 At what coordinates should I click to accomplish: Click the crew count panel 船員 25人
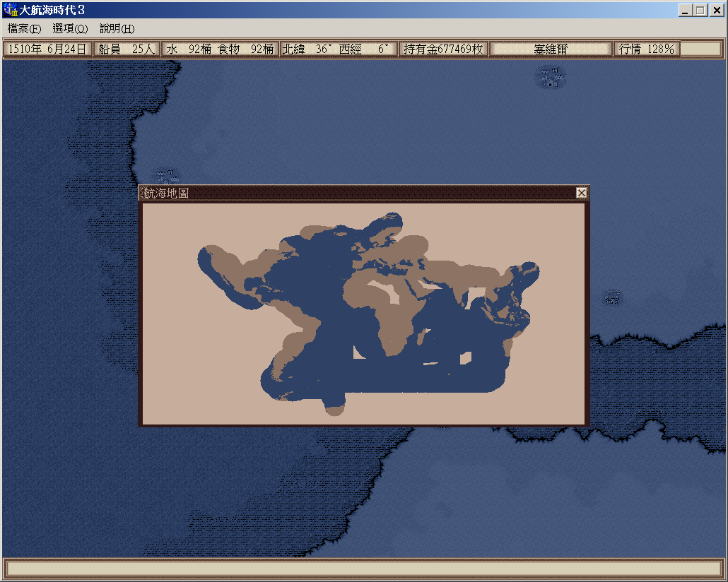click(127, 49)
